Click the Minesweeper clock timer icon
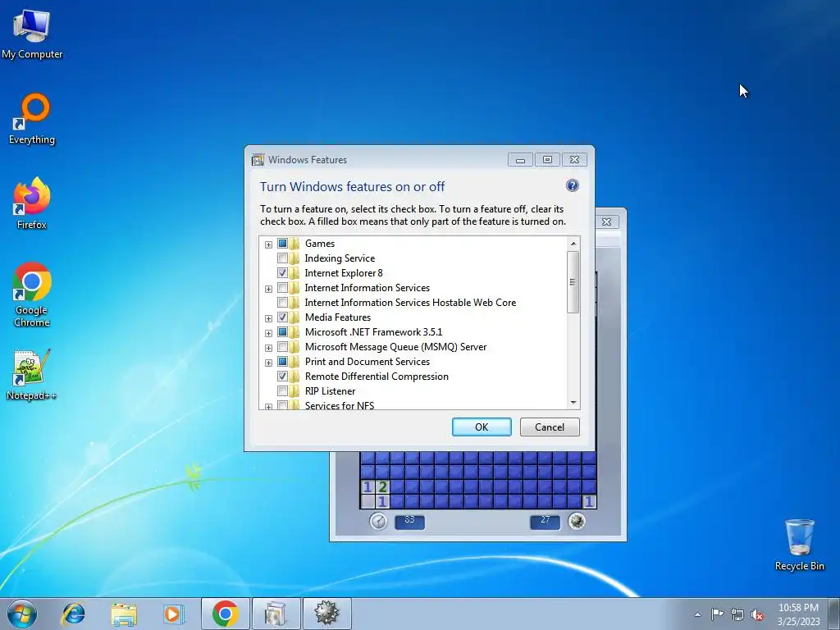 point(378,521)
